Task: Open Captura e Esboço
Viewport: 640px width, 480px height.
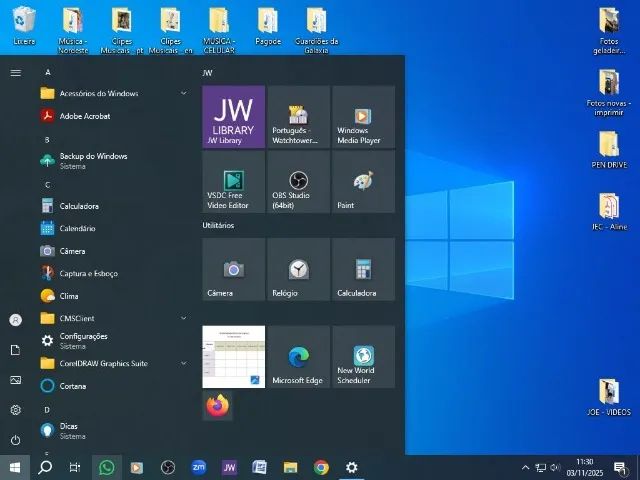Action: tap(114, 273)
